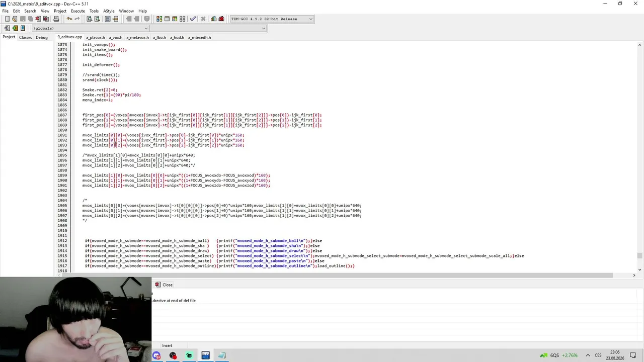Switch to the a_mtexedh.h editor tab
Screen dimensions: 644x362
200,38
